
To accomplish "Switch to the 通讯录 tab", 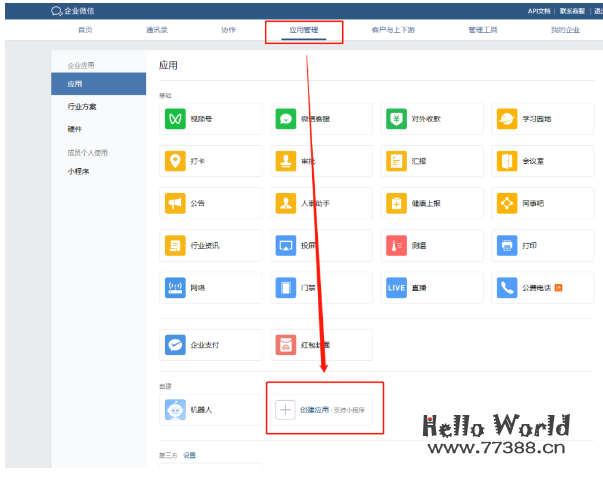I will pos(157,30).
